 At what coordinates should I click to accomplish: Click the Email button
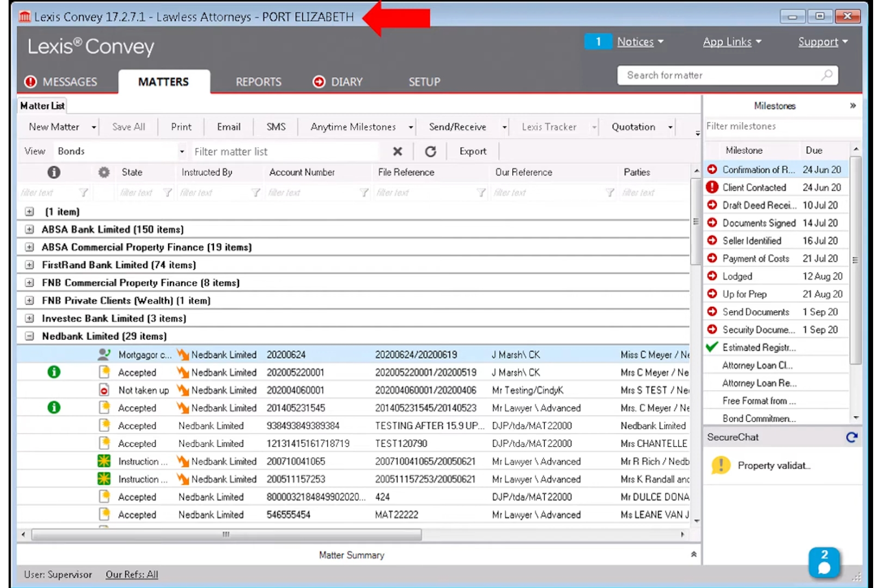[x=229, y=127]
